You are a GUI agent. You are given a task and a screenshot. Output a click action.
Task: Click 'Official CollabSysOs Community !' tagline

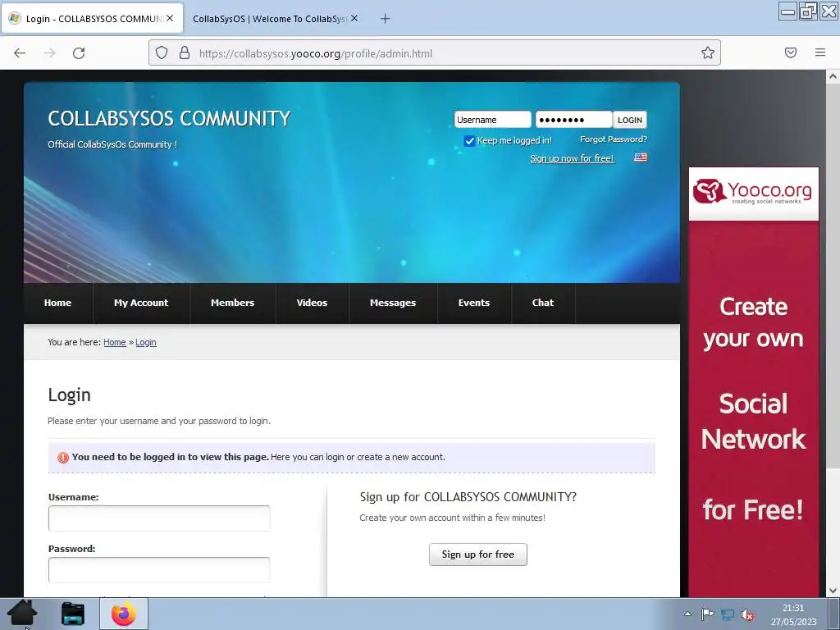tap(112, 144)
